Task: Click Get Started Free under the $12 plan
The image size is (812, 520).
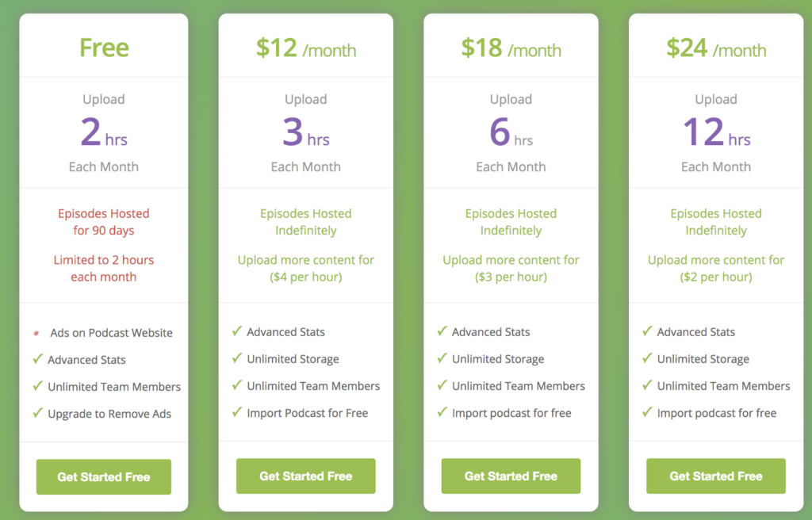Action: (x=306, y=476)
